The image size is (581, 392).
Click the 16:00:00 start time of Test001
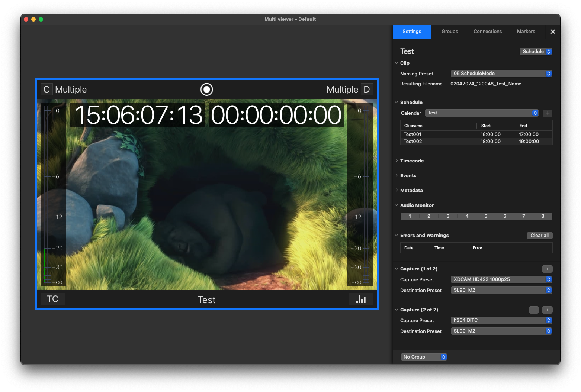tap(491, 135)
